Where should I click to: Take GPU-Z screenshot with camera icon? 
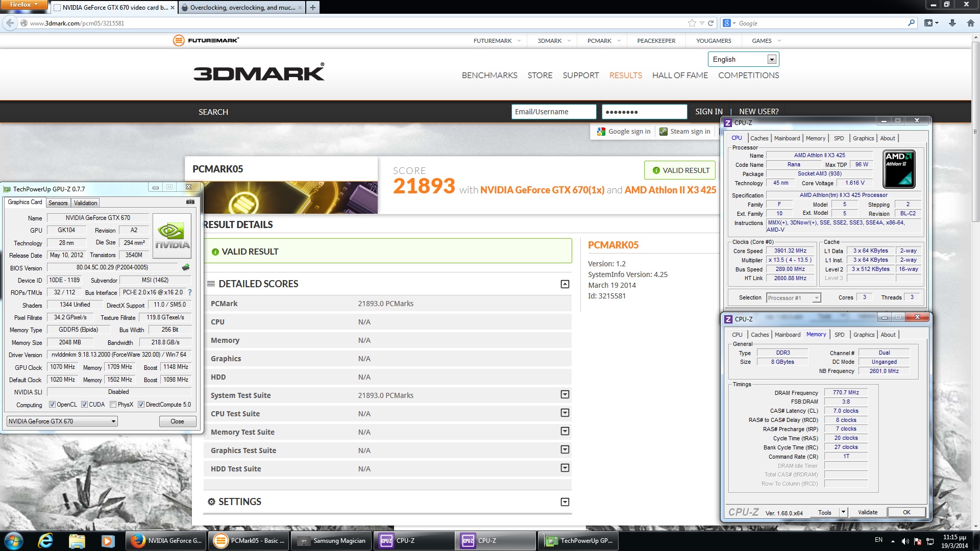[x=190, y=202]
